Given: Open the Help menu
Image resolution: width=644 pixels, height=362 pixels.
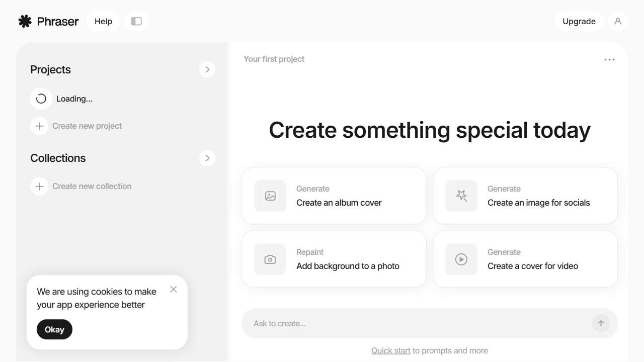Looking at the screenshot, I should coord(103,21).
